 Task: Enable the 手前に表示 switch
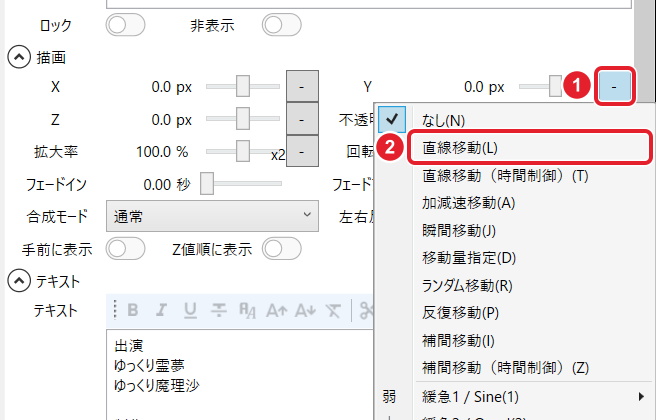pos(126,249)
